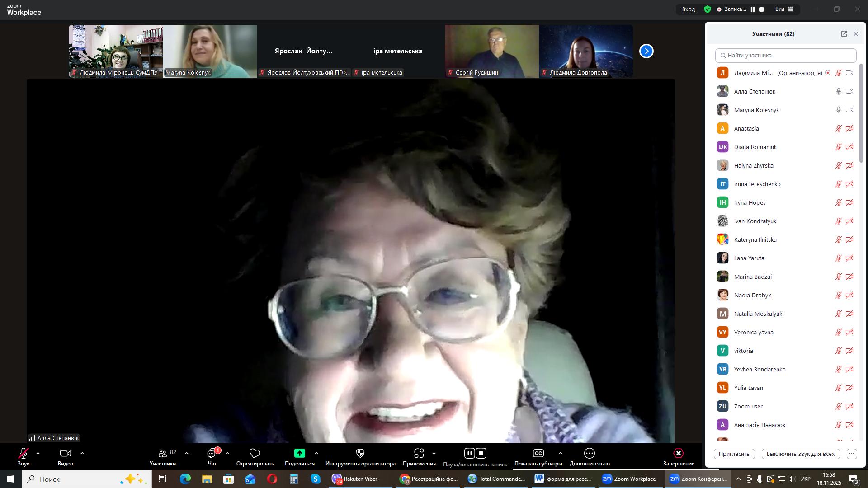Click Выключить звук для всех button
The width and height of the screenshot is (868, 488).
click(800, 454)
